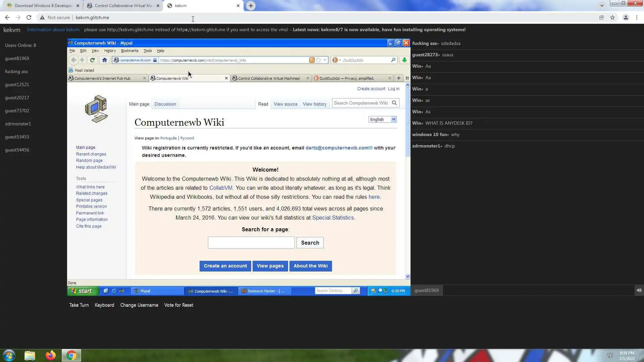Click the Mypal new tab plus icon
The height and width of the screenshot is (362, 644).
pyautogui.click(x=398, y=78)
